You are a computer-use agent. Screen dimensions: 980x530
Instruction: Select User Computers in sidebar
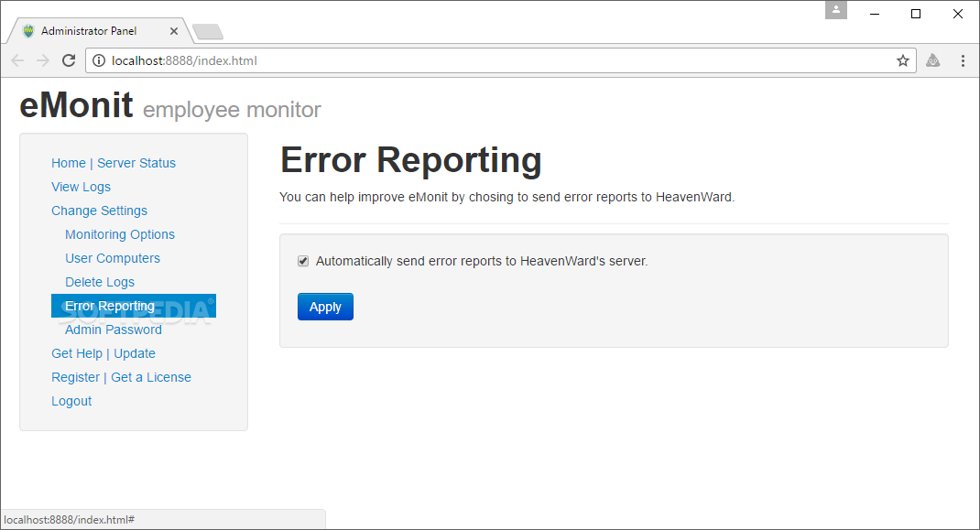(113, 258)
